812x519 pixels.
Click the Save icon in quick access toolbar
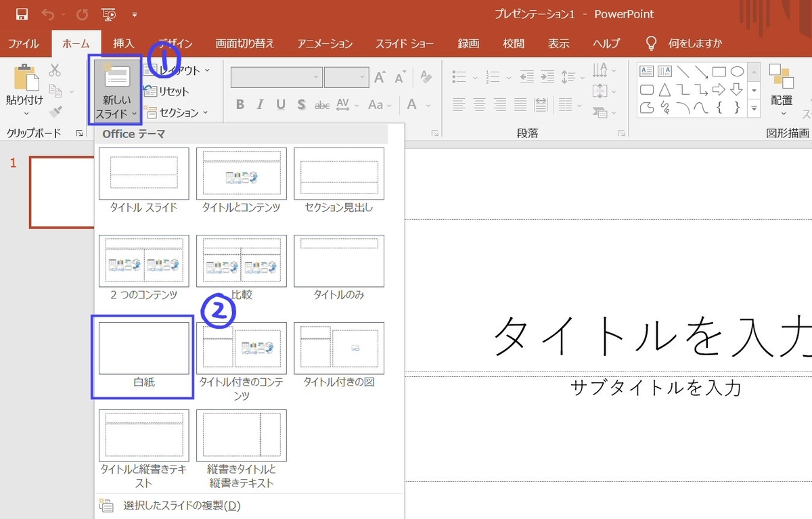[x=22, y=14]
